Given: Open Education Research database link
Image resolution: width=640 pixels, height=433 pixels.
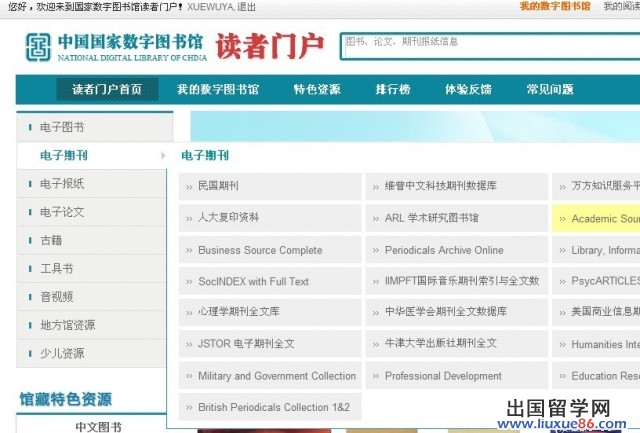Looking at the screenshot, I should pyautogui.click(x=596, y=375).
